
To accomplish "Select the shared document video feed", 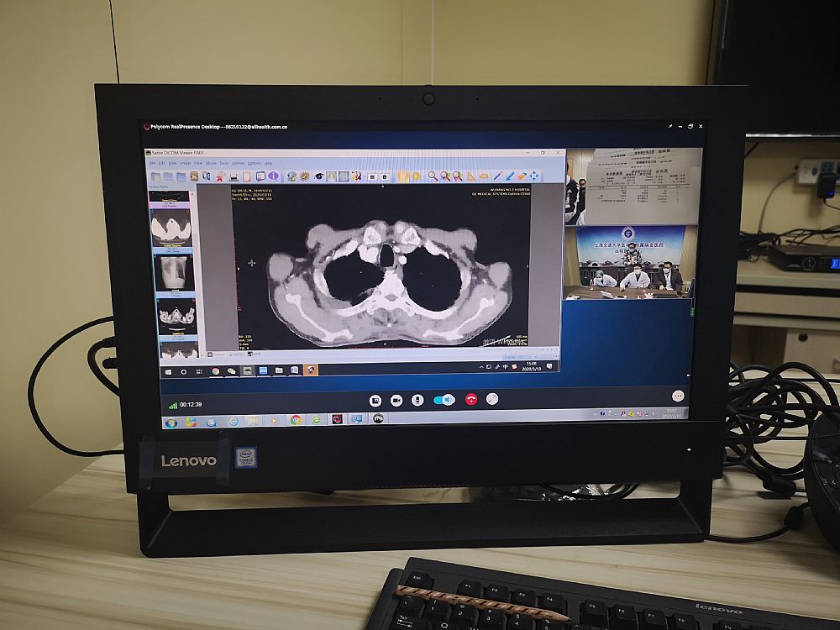I will point(633,186).
